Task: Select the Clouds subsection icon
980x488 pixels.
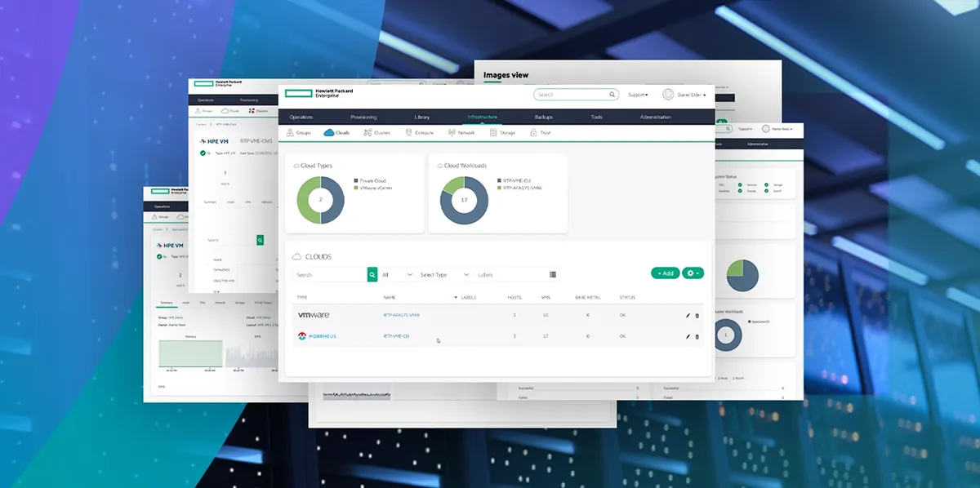Action: [x=328, y=132]
